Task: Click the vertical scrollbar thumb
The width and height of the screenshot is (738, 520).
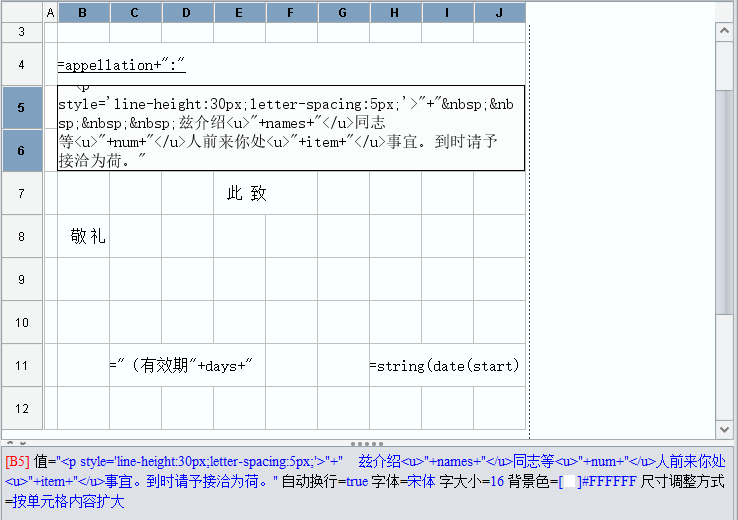Action: click(x=724, y=202)
